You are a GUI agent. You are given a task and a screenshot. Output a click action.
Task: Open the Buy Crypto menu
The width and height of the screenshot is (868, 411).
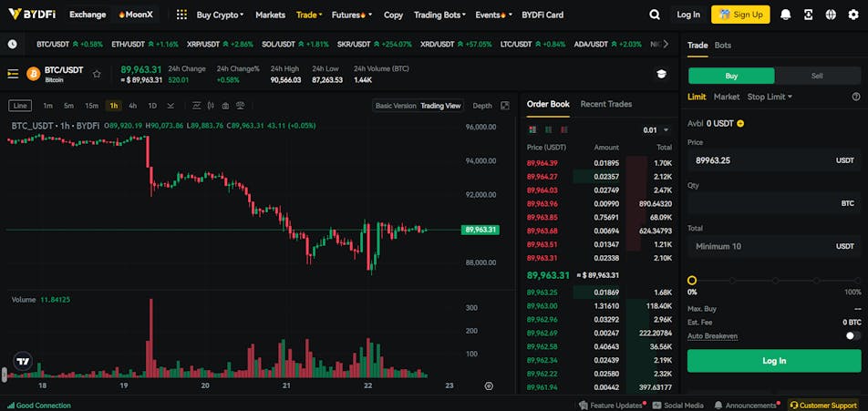tap(220, 15)
